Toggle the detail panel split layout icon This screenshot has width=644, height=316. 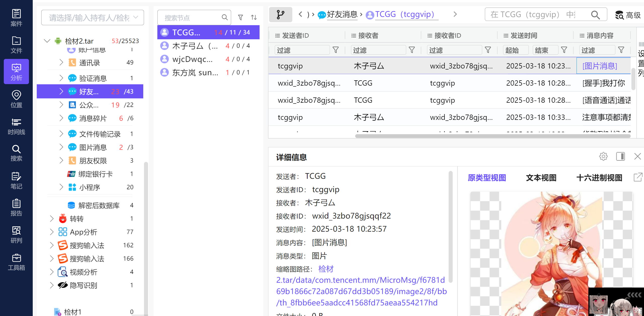(620, 156)
